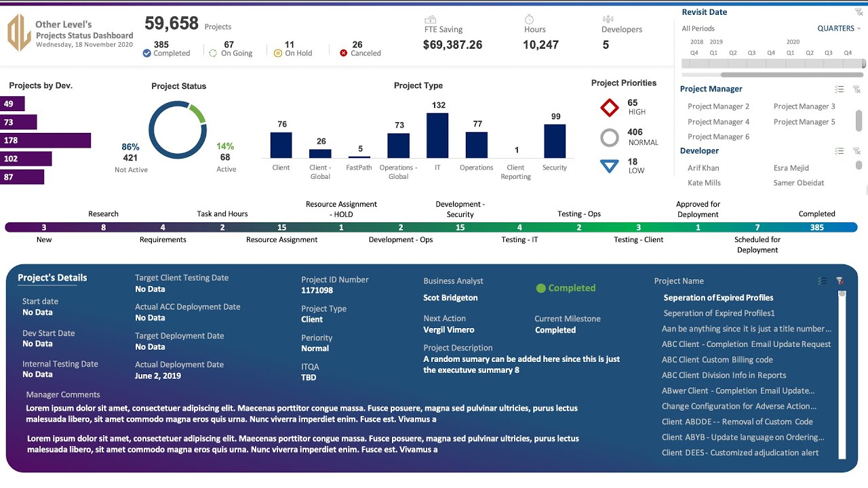This screenshot has height=488, width=868.
Task: Click the Security bar showing 99
Action: [555, 141]
